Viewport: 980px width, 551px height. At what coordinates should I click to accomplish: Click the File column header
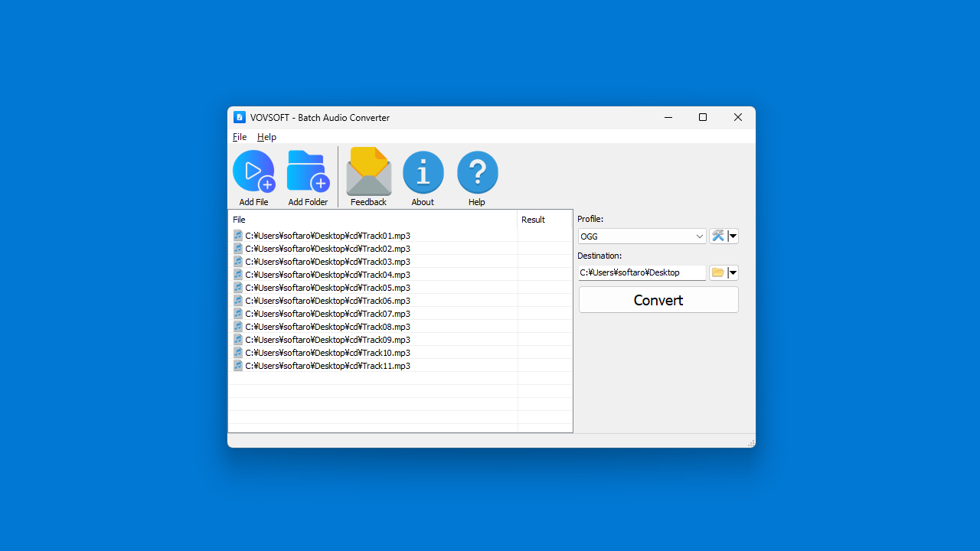coord(373,220)
